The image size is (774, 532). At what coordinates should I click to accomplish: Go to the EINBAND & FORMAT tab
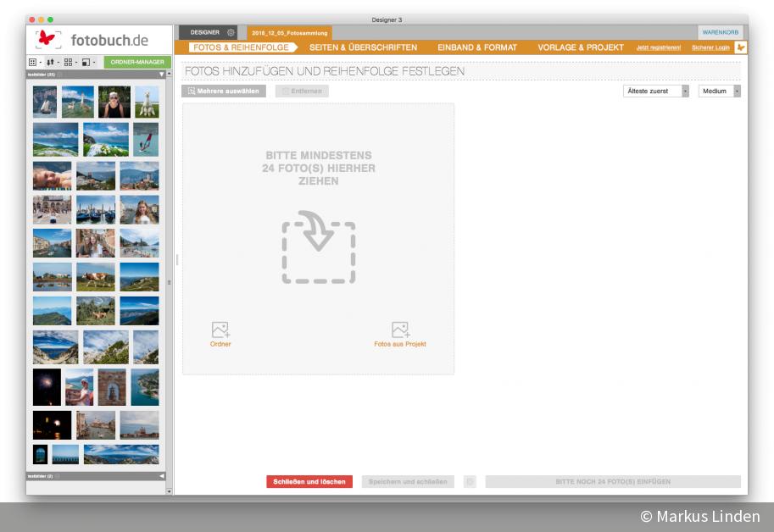pyautogui.click(x=477, y=47)
